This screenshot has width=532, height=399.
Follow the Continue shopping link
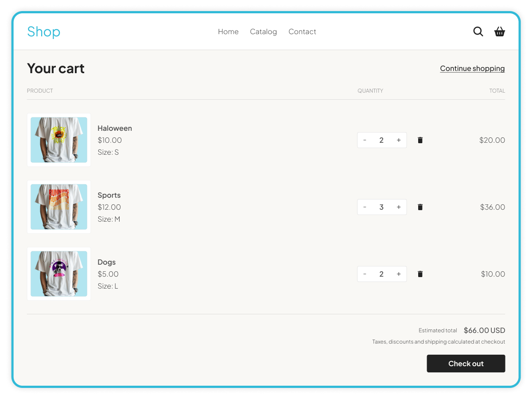(472, 68)
